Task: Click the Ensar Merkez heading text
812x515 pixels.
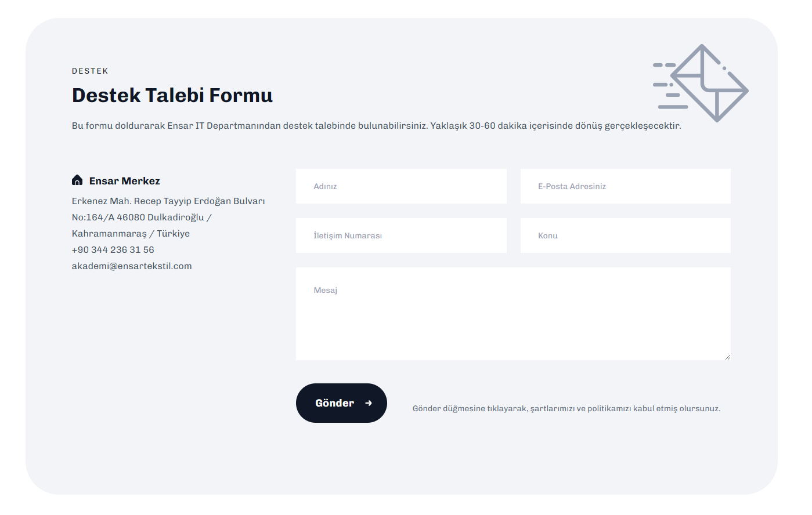Action: click(x=125, y=181)
